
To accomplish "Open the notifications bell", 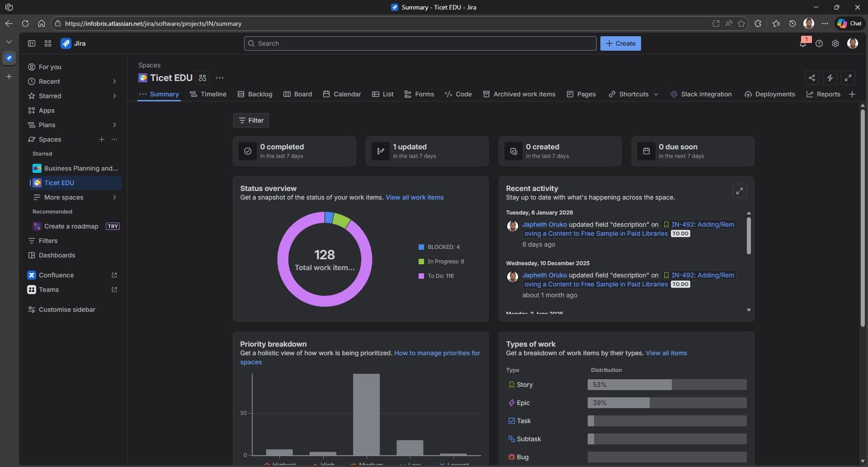I will coord(803,43).
